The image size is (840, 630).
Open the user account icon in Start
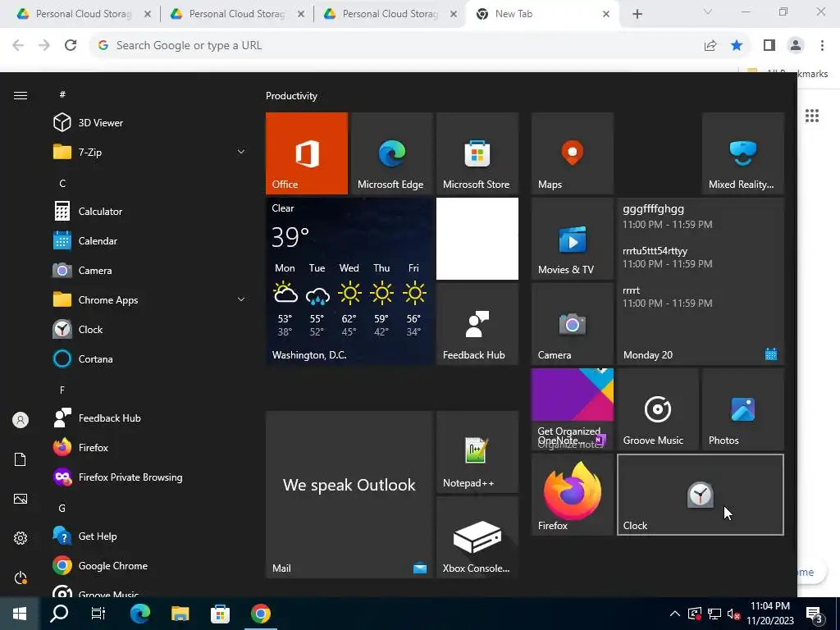21,420
